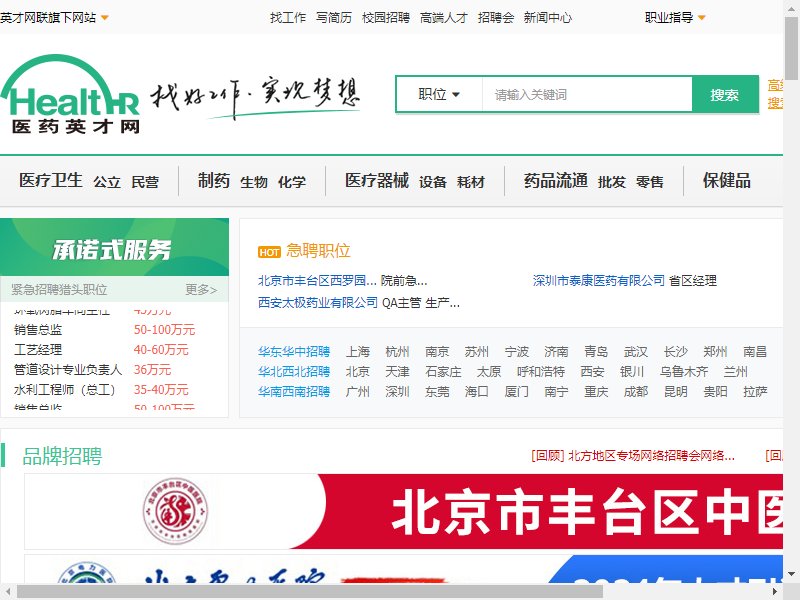Select the 北京 city link
Viewport: 800px width, 600px height.
358,371
